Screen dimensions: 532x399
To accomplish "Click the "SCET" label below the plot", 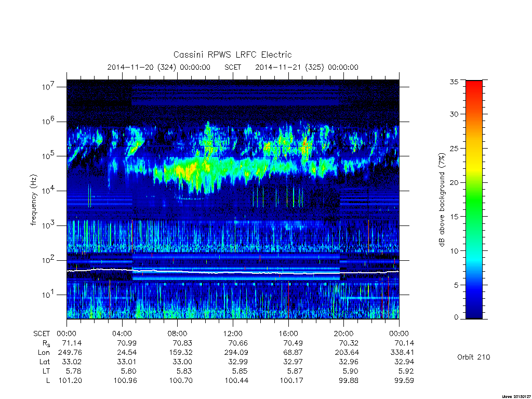I will [x=42, y=334].
